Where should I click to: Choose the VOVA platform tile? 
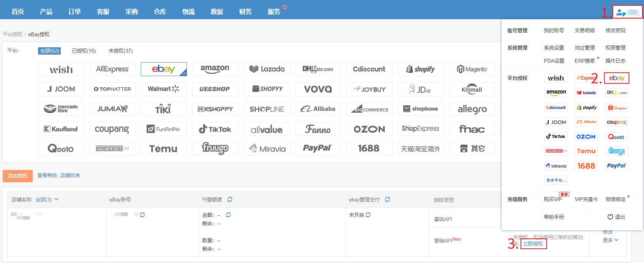click(x=318, y=89)
